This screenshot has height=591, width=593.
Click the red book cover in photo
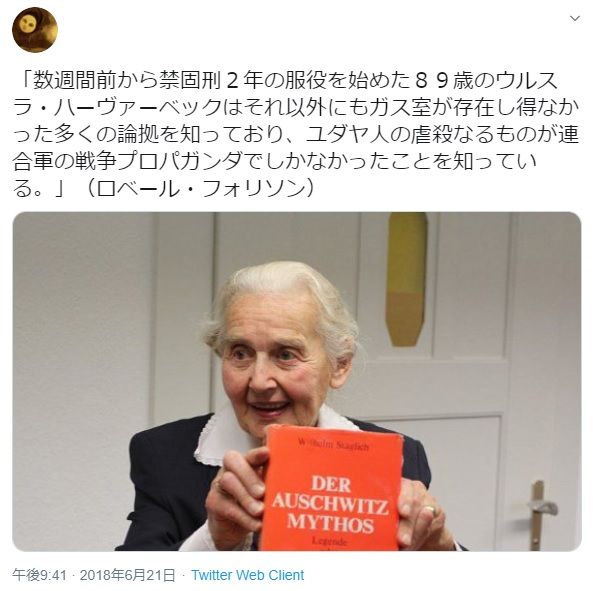333,488
